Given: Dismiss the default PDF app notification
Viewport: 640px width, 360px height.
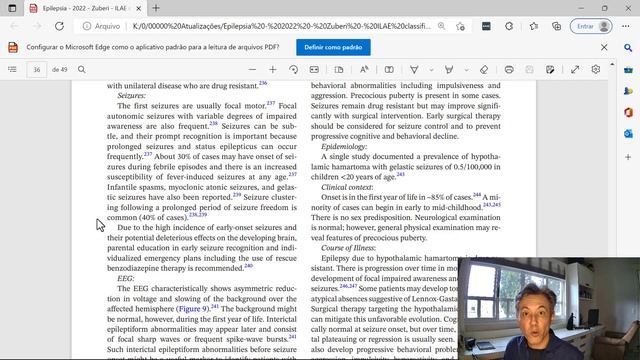Looking at the screenshot, I should 604,47.
